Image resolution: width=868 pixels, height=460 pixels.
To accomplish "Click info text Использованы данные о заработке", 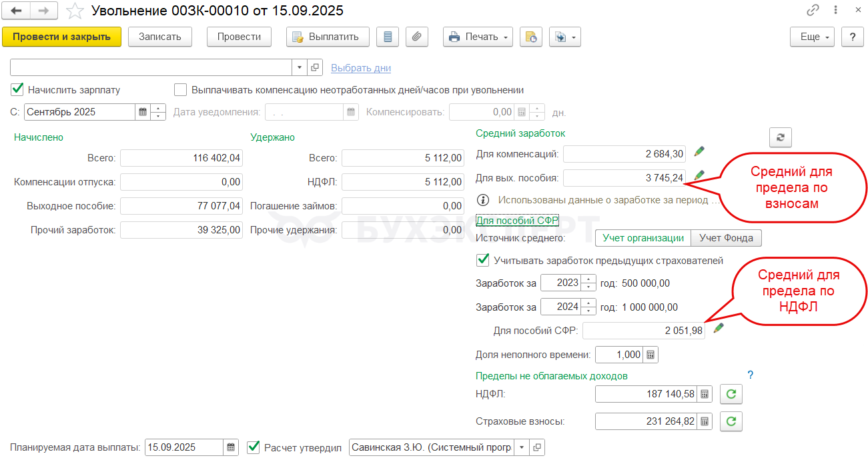I will pyautogui.click(x=609, y=199).
